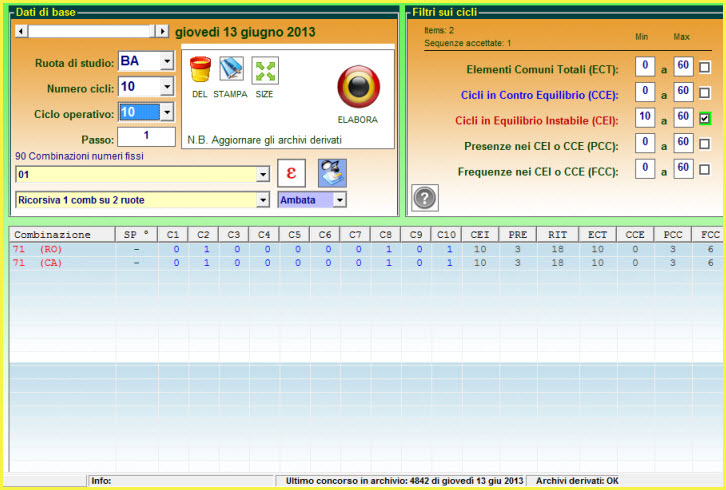Click the CEI Max value field
This screenshot has width=726, height=490.
(x=683, y=117)
